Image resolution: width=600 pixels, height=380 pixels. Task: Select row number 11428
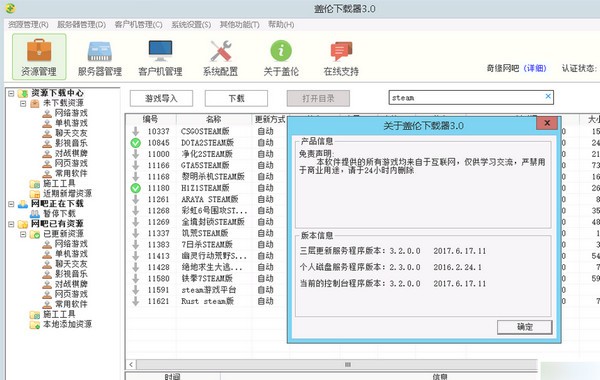[158, 267]
